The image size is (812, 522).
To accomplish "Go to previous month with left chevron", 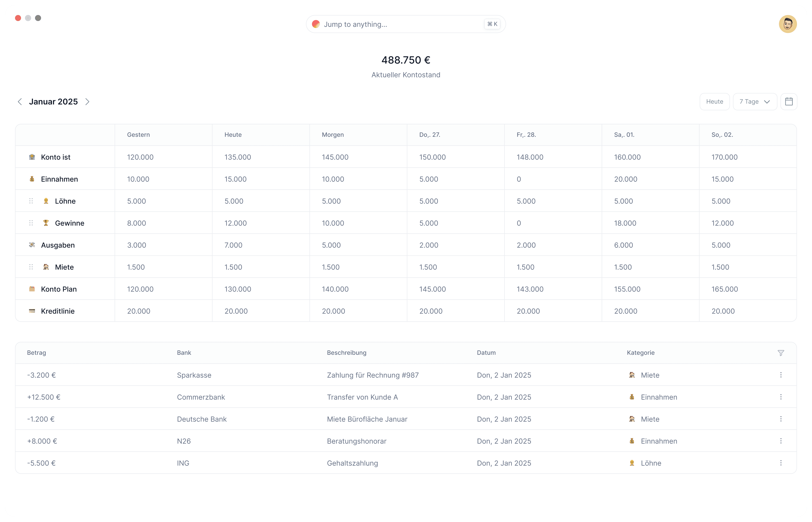I will [x=20, y=102].
